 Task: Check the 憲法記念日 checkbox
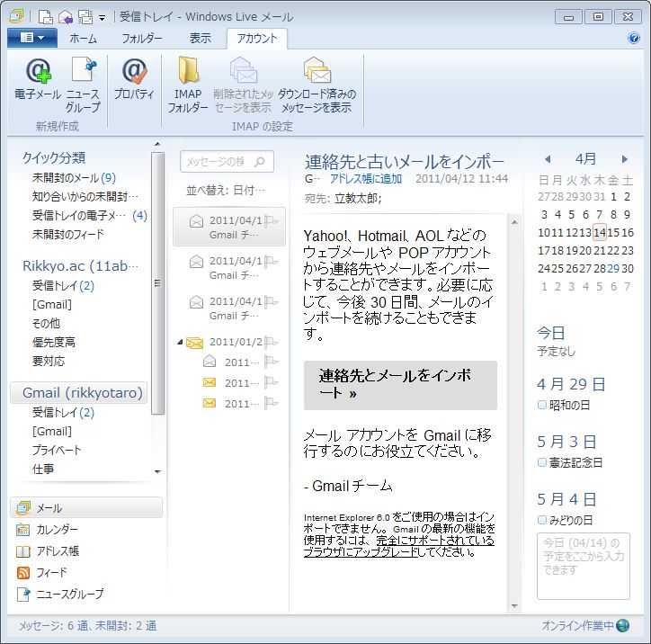[542, 461]
